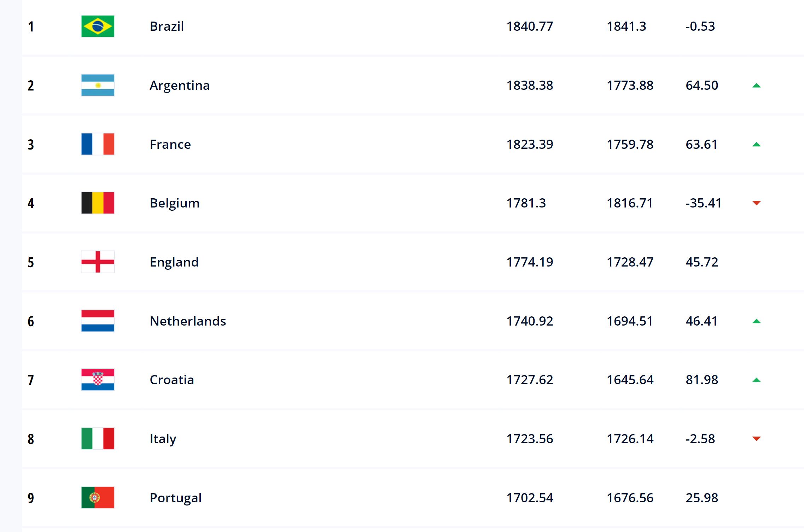
Task: Select the Croatia flag icon
Action: (x=98, y=380)
